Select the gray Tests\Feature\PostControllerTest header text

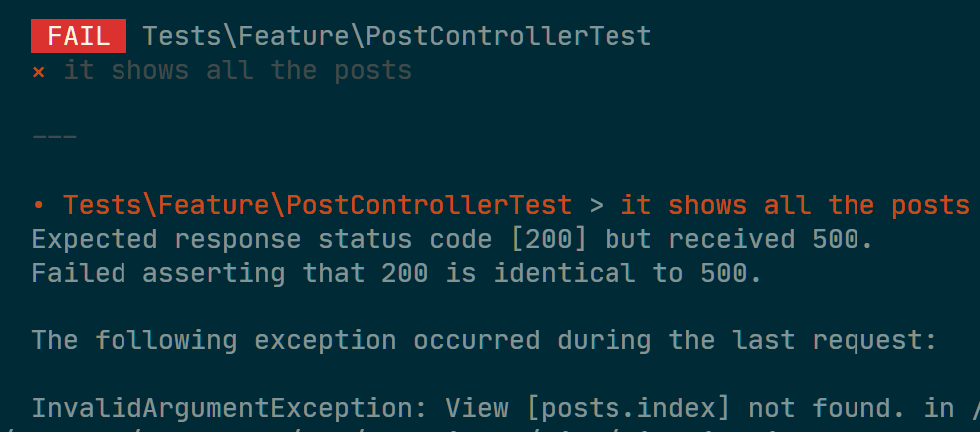pos(397,36)
